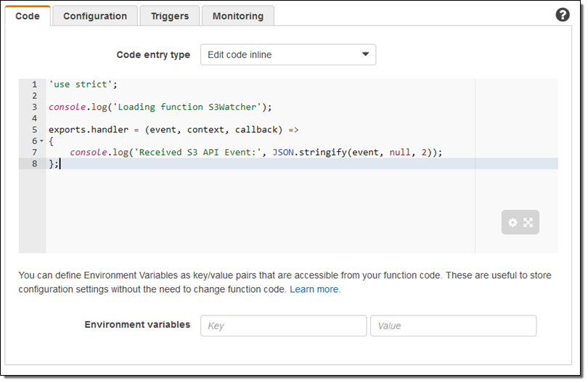Switch to the Configuration tab
Image resolution: width=588 pixels, height=383 pixels.
pyautogui.click(x=95, y=16)
